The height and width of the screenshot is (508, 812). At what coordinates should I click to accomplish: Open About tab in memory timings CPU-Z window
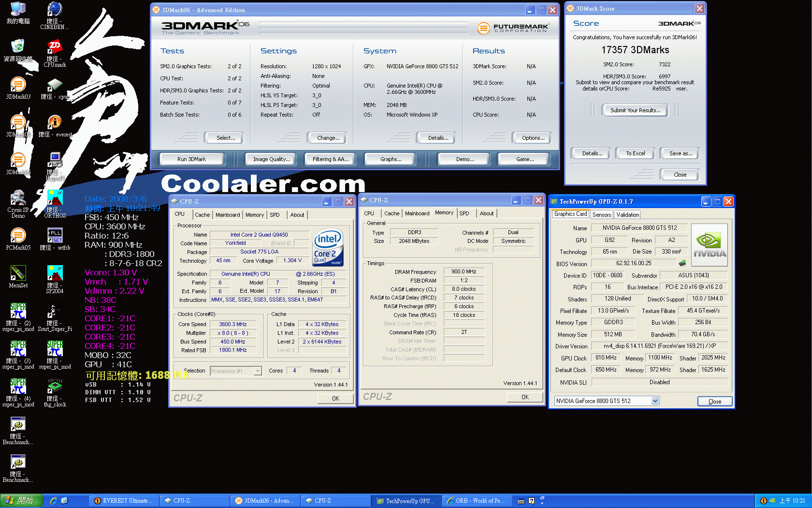click(487, 213)
